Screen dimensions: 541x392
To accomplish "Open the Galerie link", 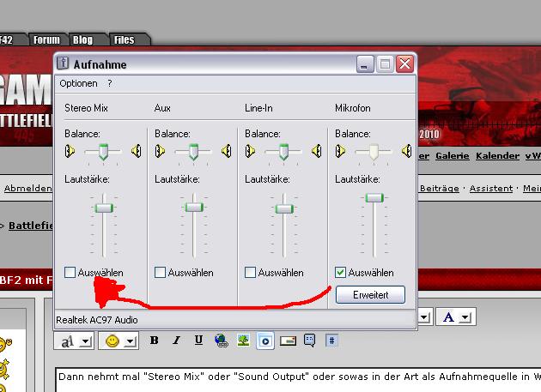I will coord(452,156).
